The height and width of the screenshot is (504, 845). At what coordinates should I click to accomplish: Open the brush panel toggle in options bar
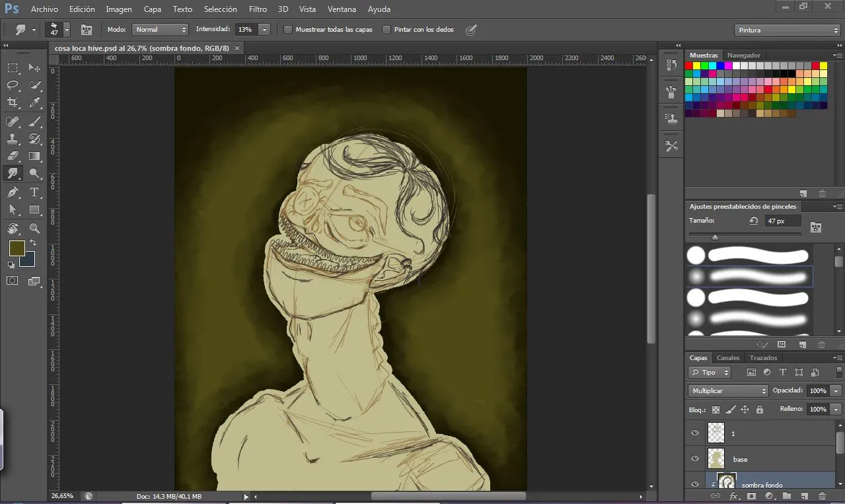[x=86, y=30]
